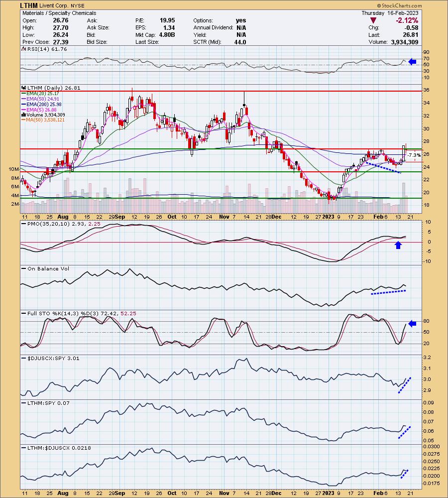Click the Chg value -0.58
The height and width of the screenshot is (498, 448).
[x=411, y=27]
